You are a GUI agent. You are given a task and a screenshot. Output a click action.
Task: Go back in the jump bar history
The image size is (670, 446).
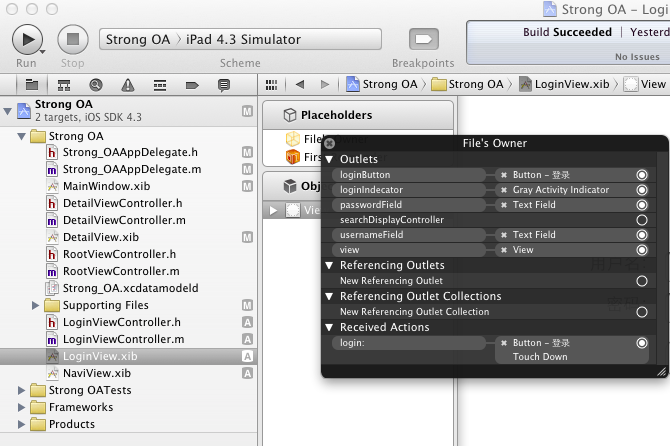(300, 84)
